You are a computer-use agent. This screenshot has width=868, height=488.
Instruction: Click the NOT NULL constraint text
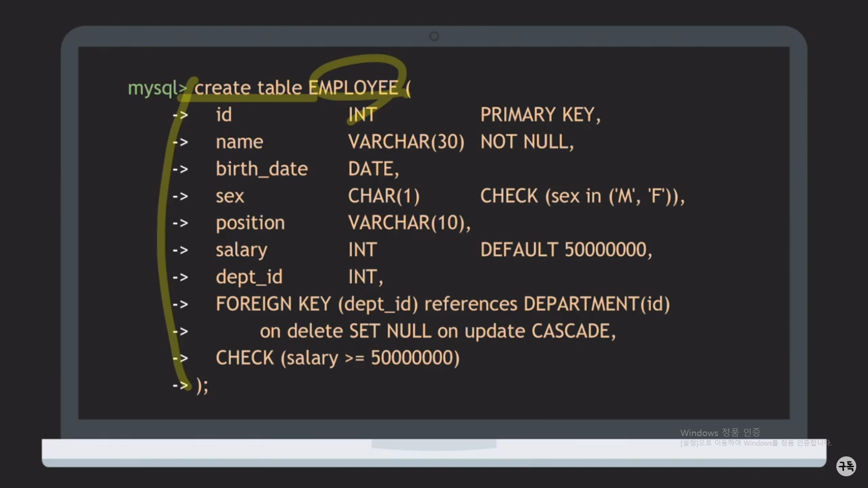527,142
